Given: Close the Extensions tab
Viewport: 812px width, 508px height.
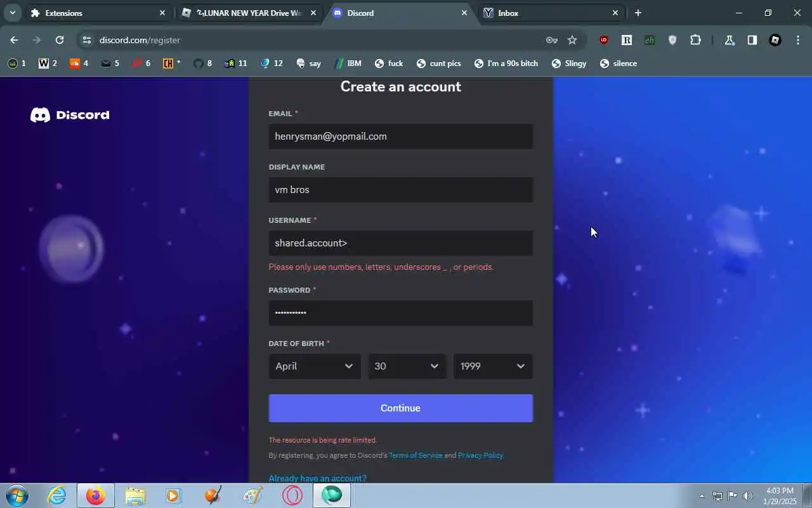Looking at the screenshot, I should pyautogui.click(x=162, y=13).
